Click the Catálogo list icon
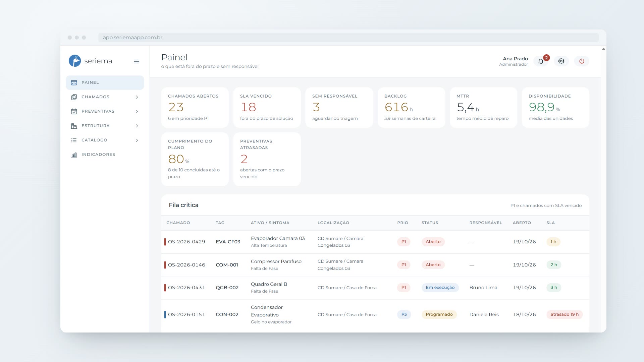 (x=74, y=140)
